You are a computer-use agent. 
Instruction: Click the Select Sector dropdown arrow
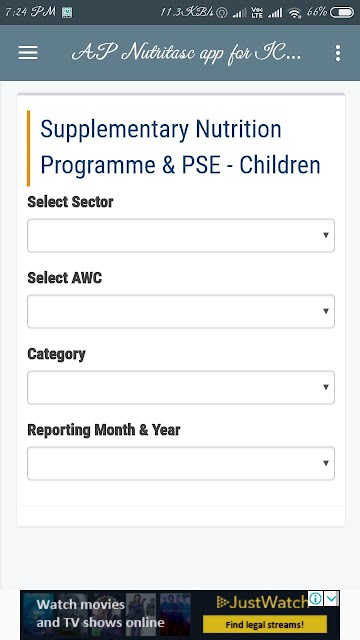click(x=326, y=235)
